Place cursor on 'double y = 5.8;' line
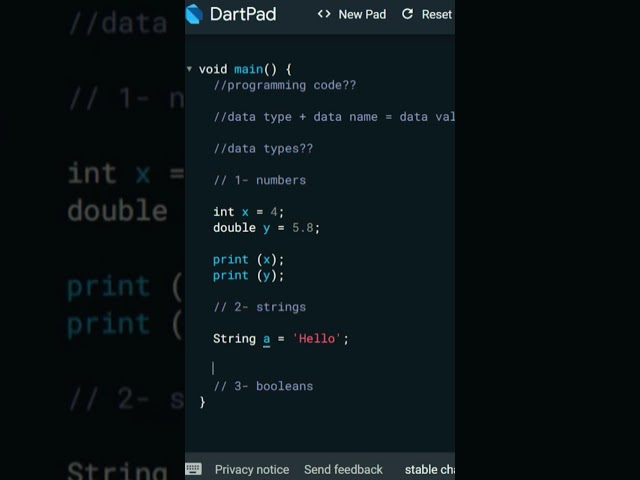Screen dimensions: 640x480 click(267, 228)
